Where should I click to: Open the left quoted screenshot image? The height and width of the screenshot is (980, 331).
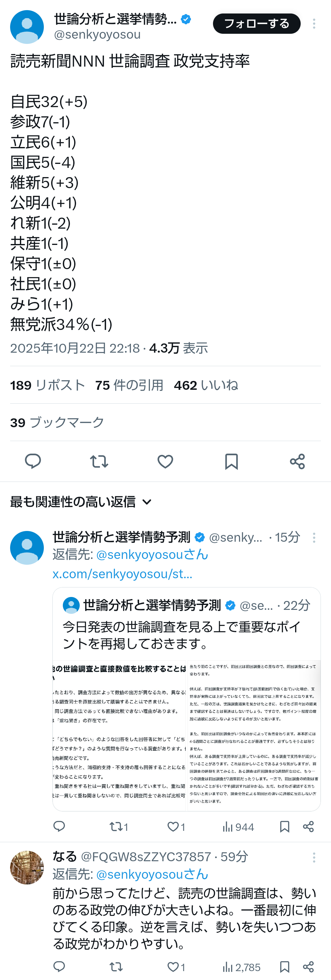click(x=119, y=735)
